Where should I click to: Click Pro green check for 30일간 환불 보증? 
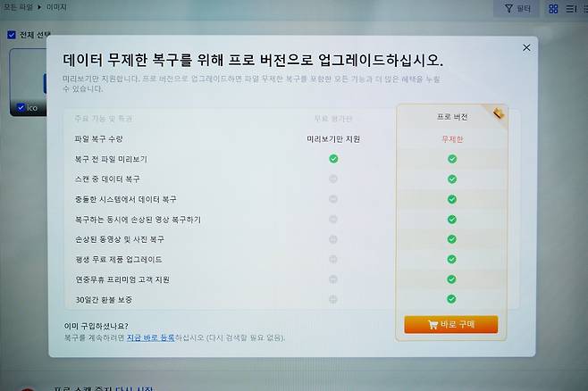pyautogui.click(x=452, y=299)
